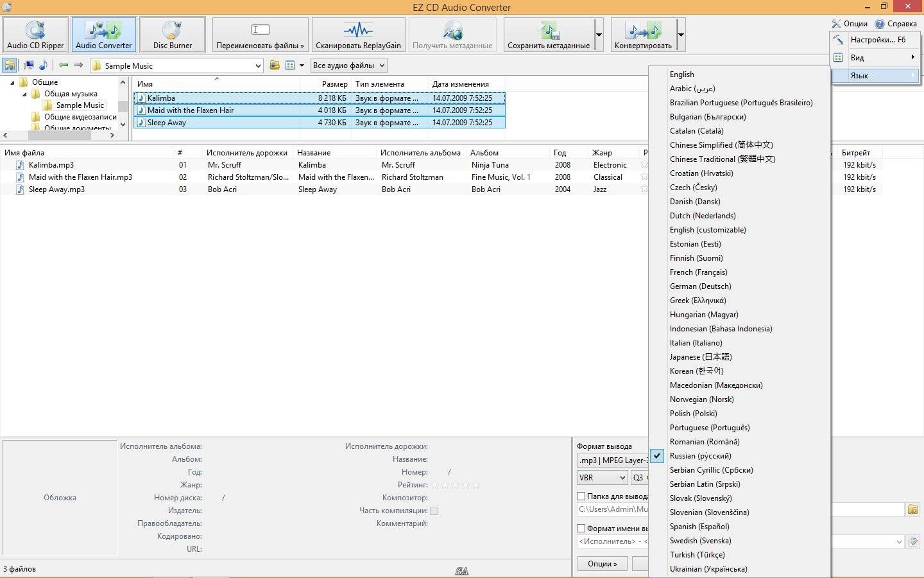Screen dimensions: 924x578
Task: Click the Обложка cover art area
Action: [x=60, y=498]
